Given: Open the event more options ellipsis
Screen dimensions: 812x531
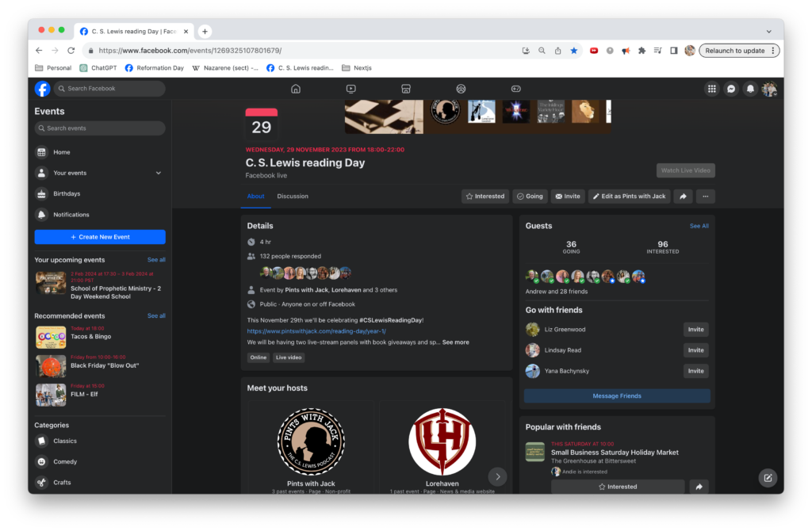Looking at the screenshot, I should coord(705,197).
